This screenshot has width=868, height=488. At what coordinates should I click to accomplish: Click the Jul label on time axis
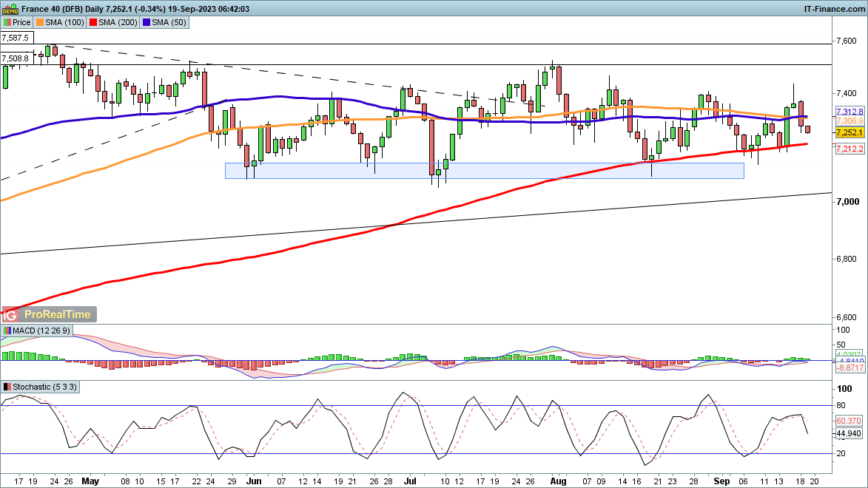410,481
